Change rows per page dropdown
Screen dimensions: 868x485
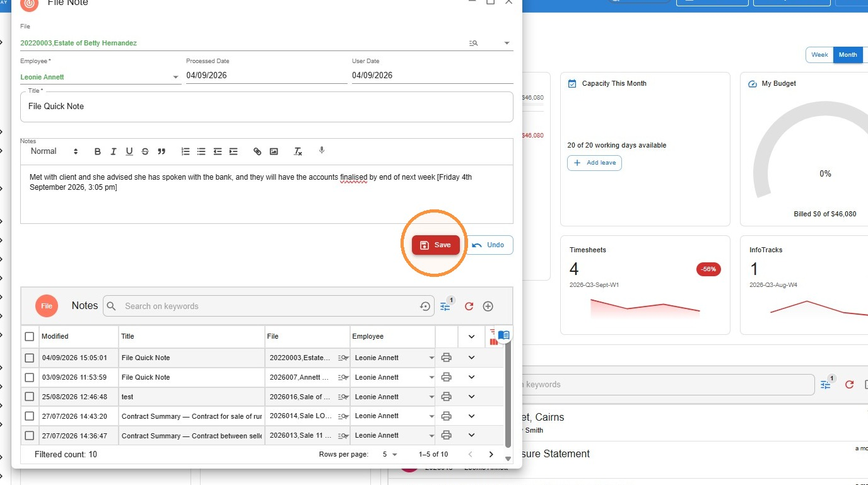[390, 454]
